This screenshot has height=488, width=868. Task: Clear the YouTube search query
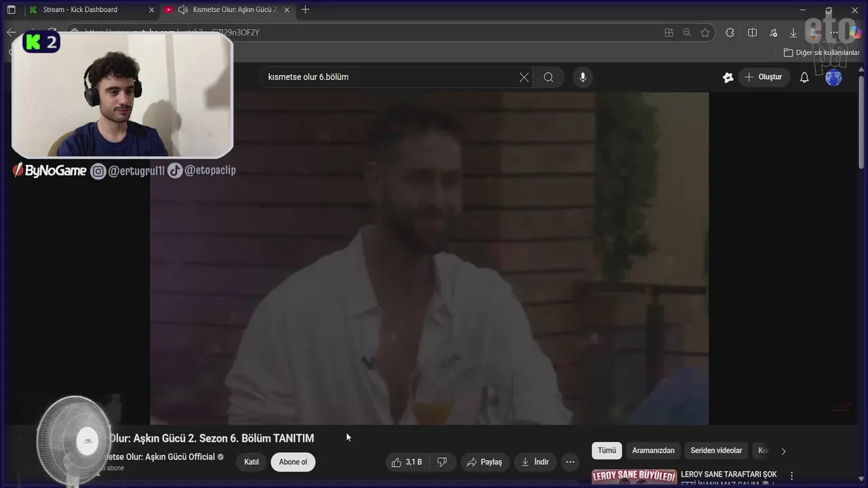click(x=524, y=77)
